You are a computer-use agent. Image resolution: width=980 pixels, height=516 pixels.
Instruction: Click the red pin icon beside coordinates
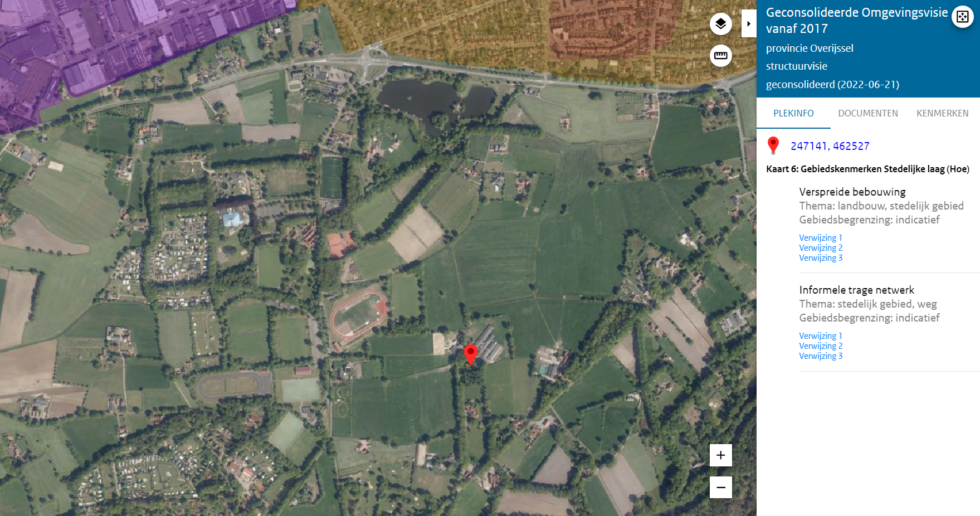pos(773,145)
